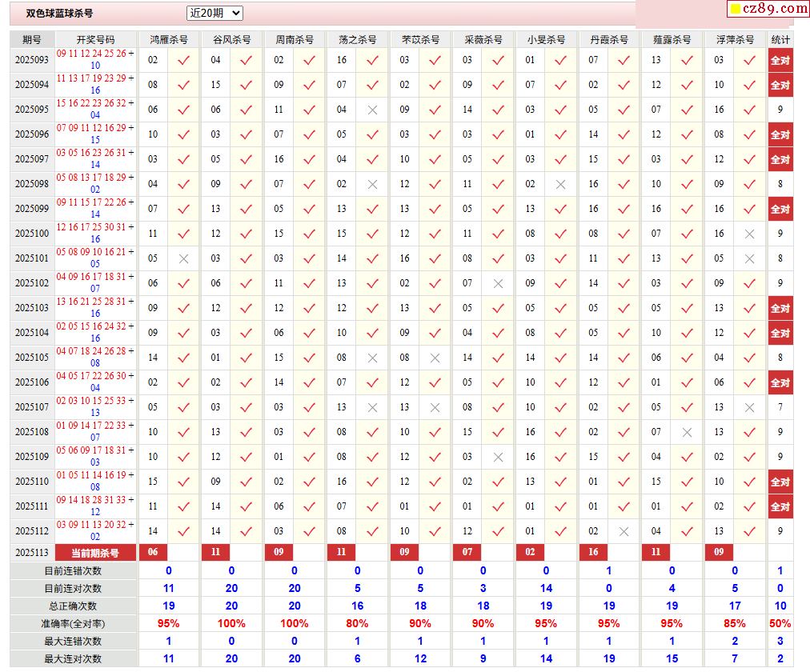
Task: Select the 周南杀号 column header
Action: point(294,39)
